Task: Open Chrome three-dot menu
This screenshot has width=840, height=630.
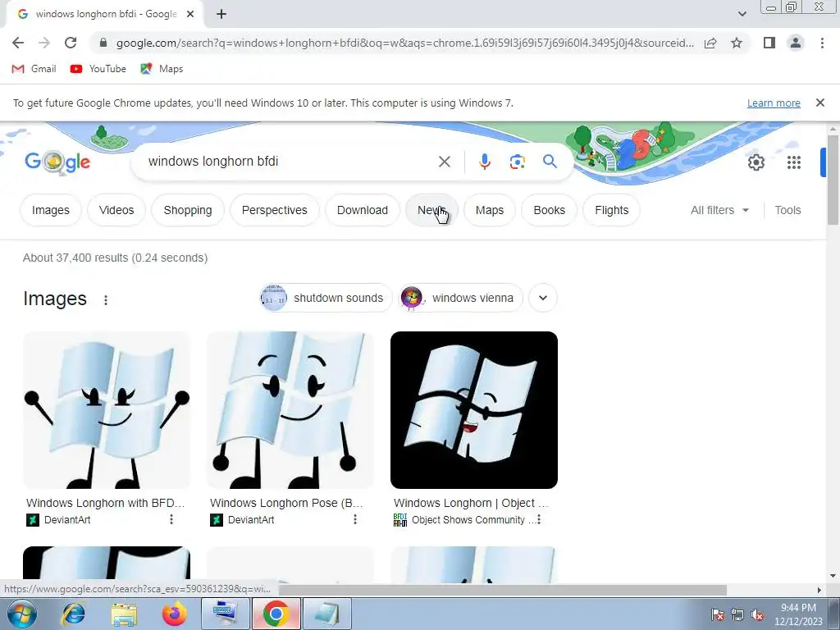Action: click(822, 43)
